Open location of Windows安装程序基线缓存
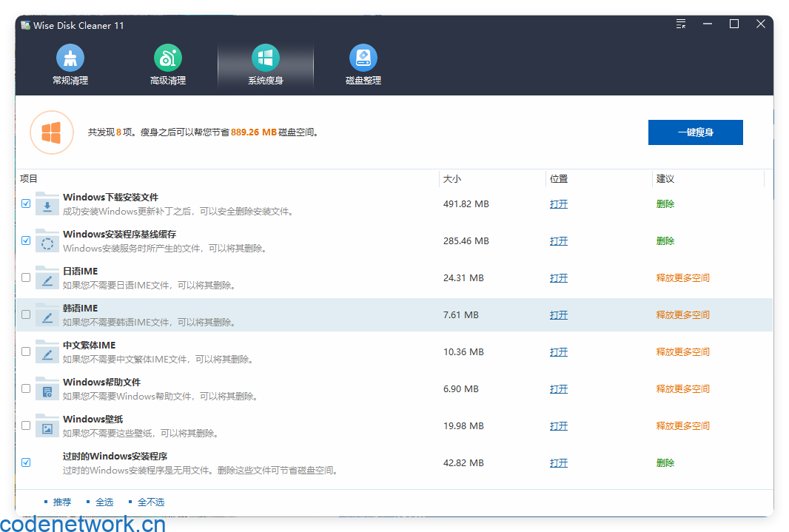This screenshot has height=532, width=789. (559, 241)
